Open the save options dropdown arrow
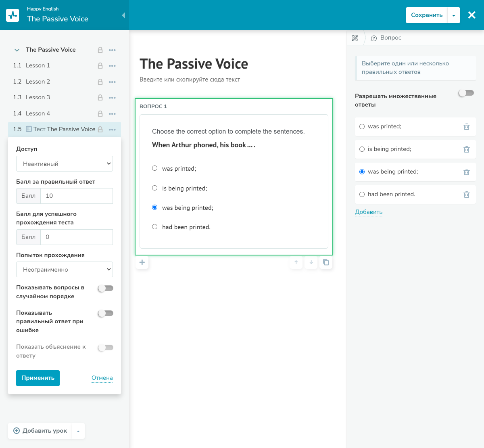Screen dimensions: 484x448 coord(454,15)
